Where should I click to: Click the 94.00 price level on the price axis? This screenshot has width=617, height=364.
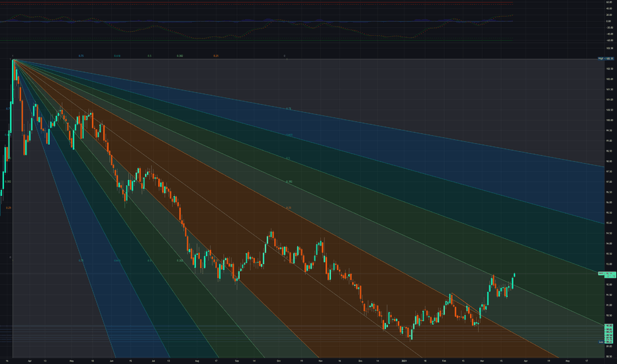[609, 244]
